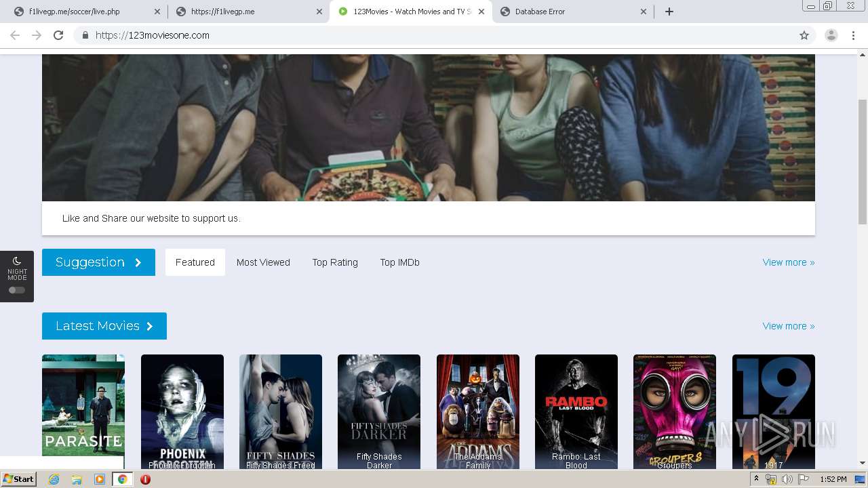Click the red Opera taskbar icon
Viewport: 868px width, 488px height.
(145, 479)
